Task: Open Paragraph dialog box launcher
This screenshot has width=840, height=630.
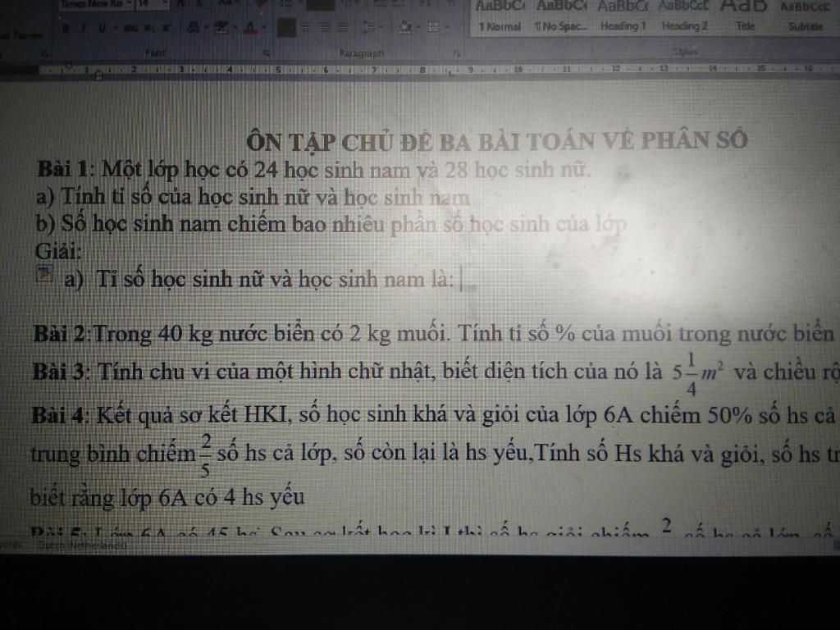Action: [457, 54]
